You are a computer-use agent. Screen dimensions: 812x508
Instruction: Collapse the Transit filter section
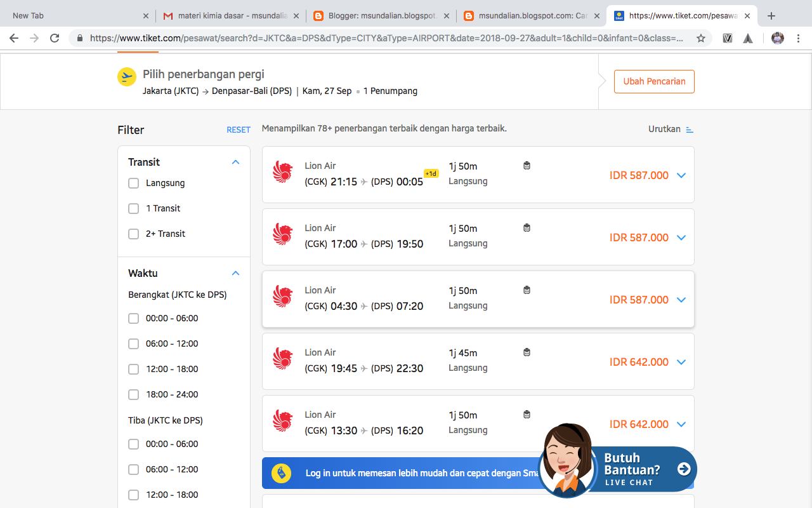pos(235,162)
